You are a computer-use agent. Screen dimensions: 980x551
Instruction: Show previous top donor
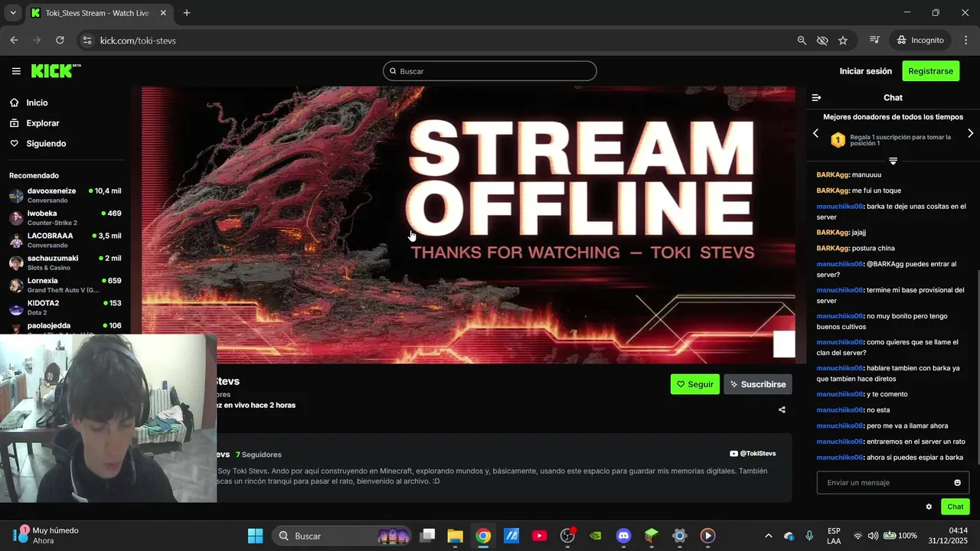(815, 133)
